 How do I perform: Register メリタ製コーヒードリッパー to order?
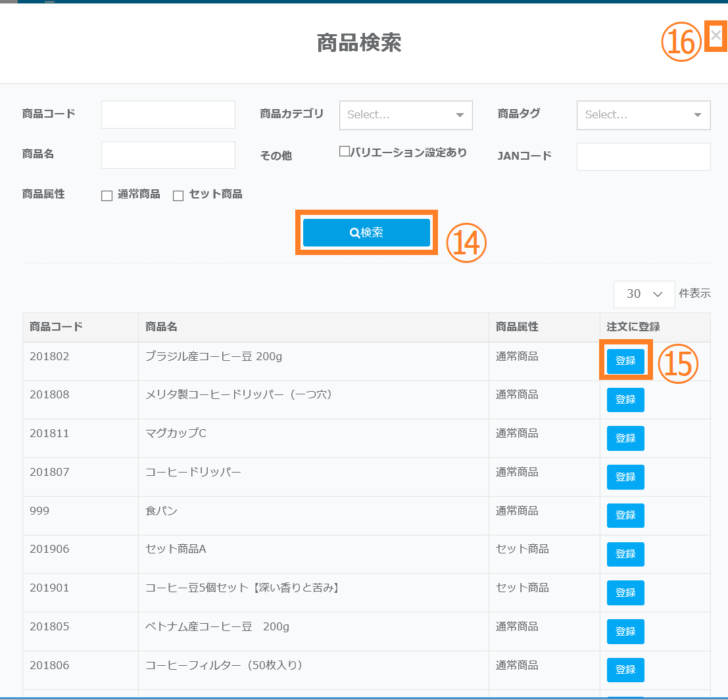[x=625, y=400]
